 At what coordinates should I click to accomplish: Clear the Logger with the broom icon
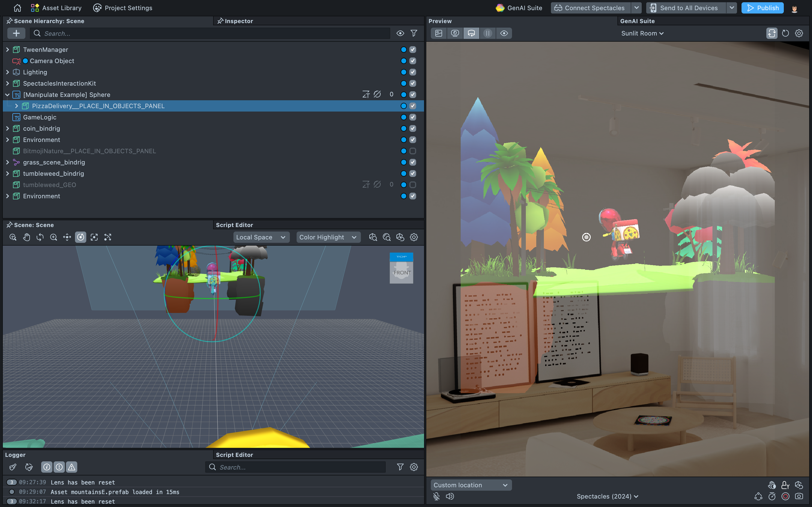pos(13,467)
